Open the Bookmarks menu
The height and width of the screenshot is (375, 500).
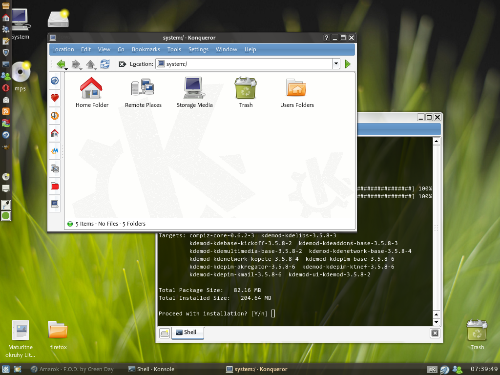(x=146, y=49)
